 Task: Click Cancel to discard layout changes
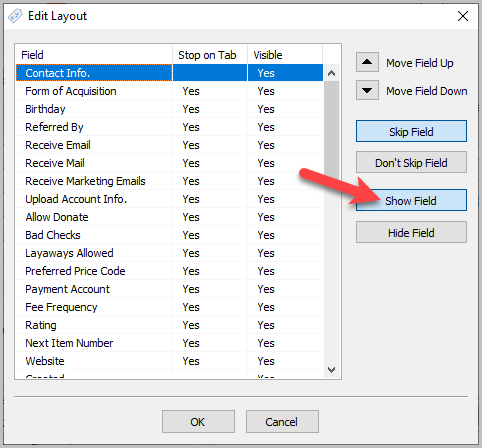pyautogui.click(x=282, y=422)
